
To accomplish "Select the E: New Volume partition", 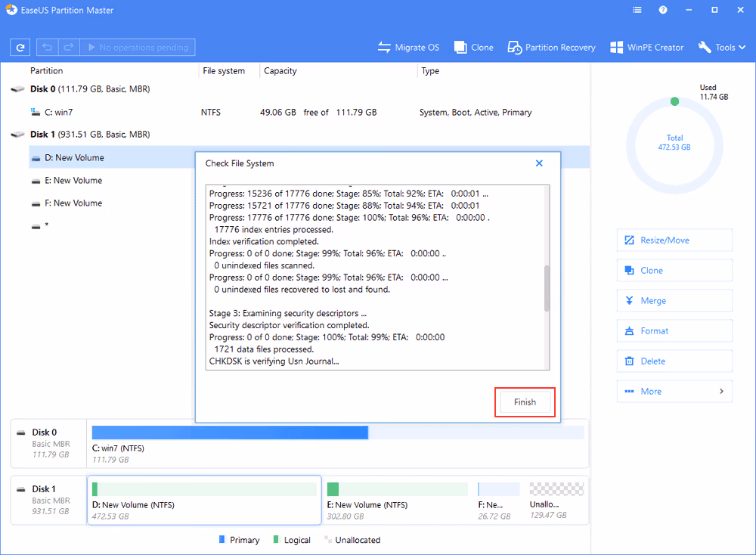I will [73, 180].
